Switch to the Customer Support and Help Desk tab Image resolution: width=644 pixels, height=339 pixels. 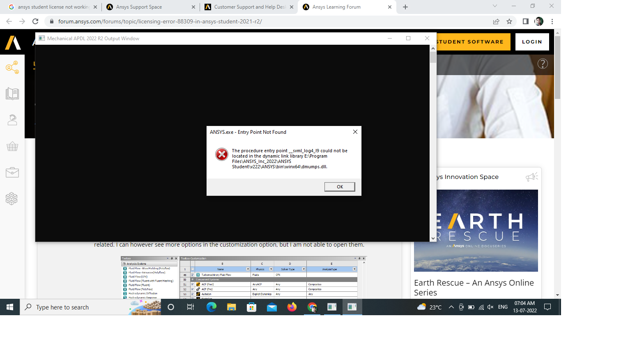(249, 7)
